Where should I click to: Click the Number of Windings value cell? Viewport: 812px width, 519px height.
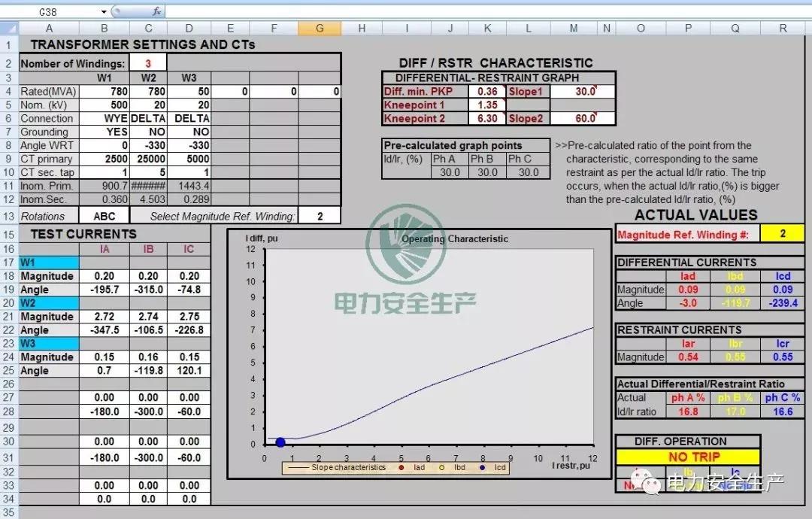tap(148, 63)
